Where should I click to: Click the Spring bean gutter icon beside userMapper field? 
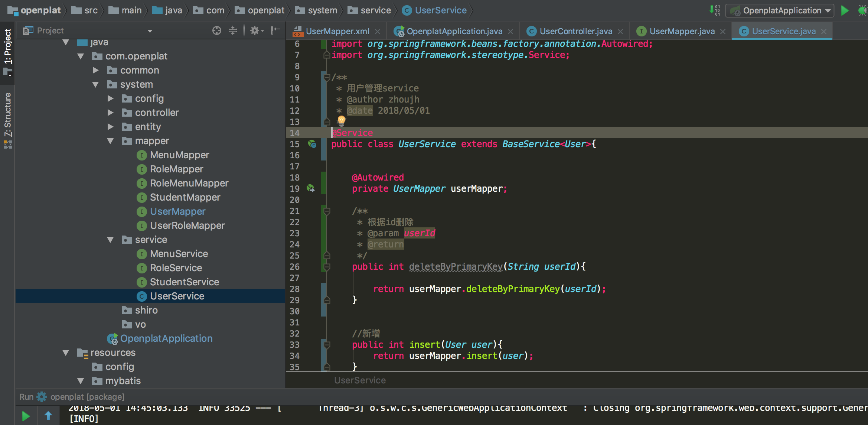tap(311, 189)
